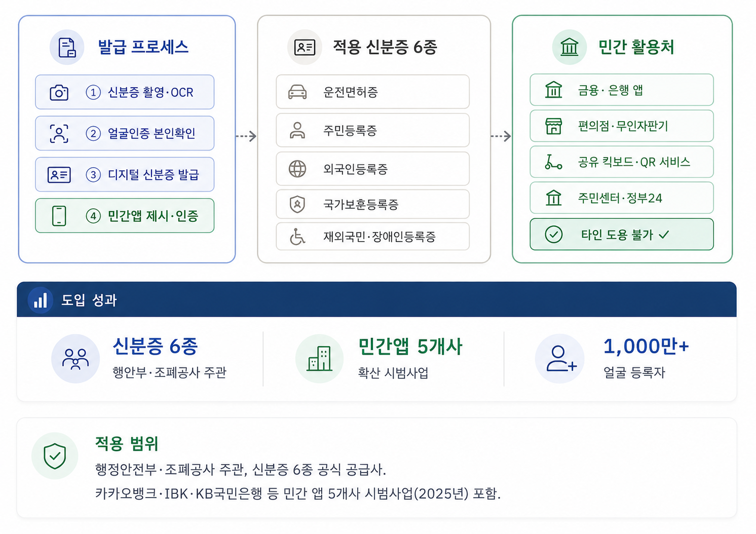Click the 금융·은행 앱 entry

point(622,90)
